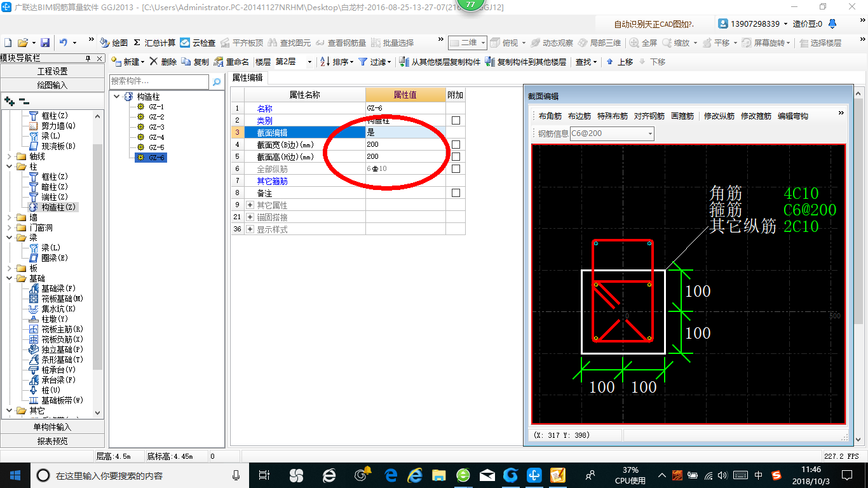
Task: Create a new file with the blank-page icon
Action: click(x=8, y=43)
